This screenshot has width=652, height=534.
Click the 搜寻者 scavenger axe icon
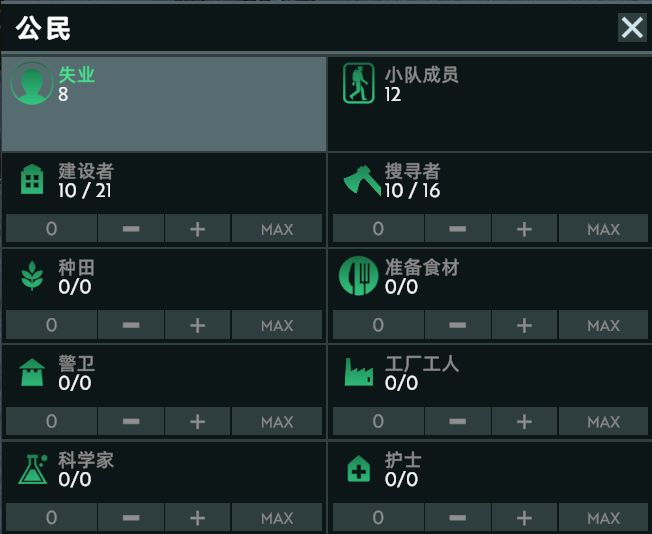pos(358,180)
